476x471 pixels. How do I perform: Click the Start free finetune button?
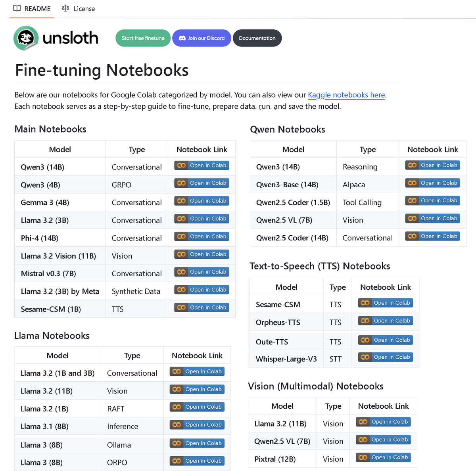143,38
